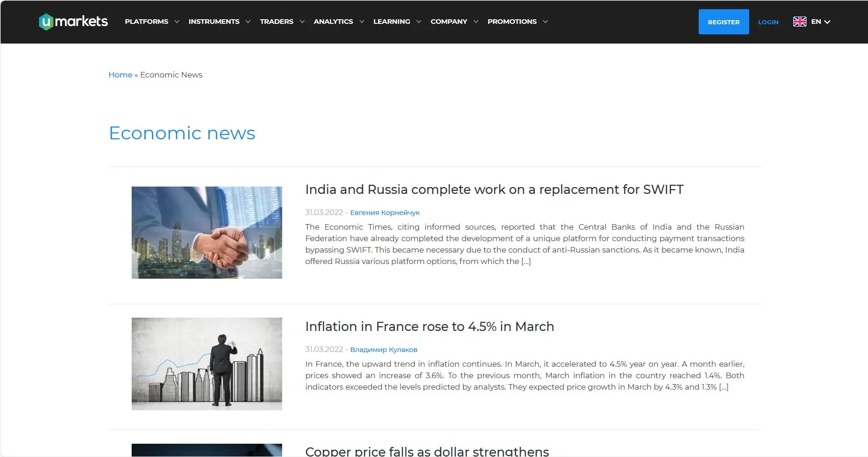Click the Login link
The height and width of the screenshot is (457, 868).
pos(768,22)
